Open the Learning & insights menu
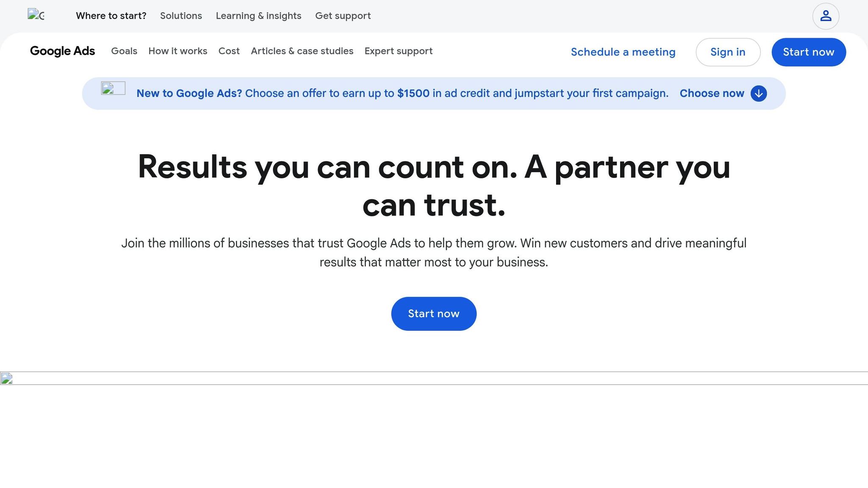The height and width of the screenshot is (488, 868). click(259, 16)
